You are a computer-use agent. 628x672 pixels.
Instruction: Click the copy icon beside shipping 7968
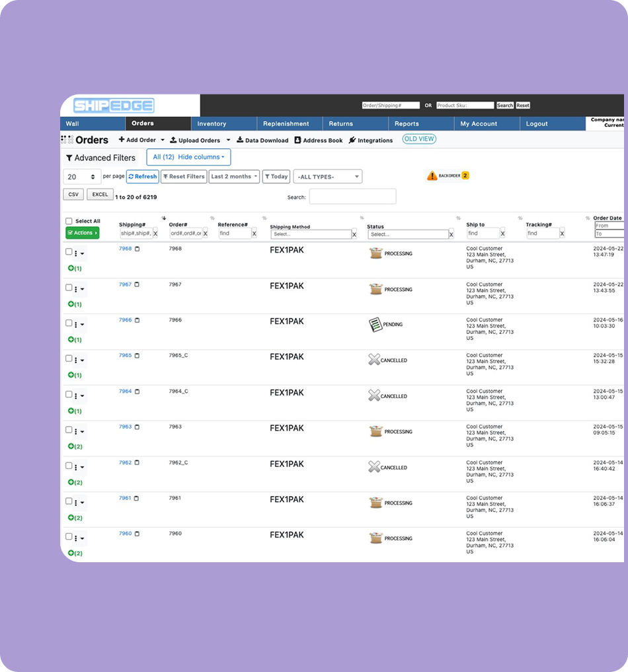137,249
